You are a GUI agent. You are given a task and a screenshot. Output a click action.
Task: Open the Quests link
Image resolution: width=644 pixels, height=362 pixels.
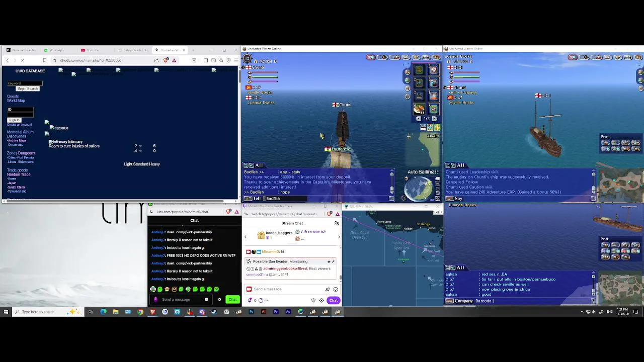click(x=13, y=97)
